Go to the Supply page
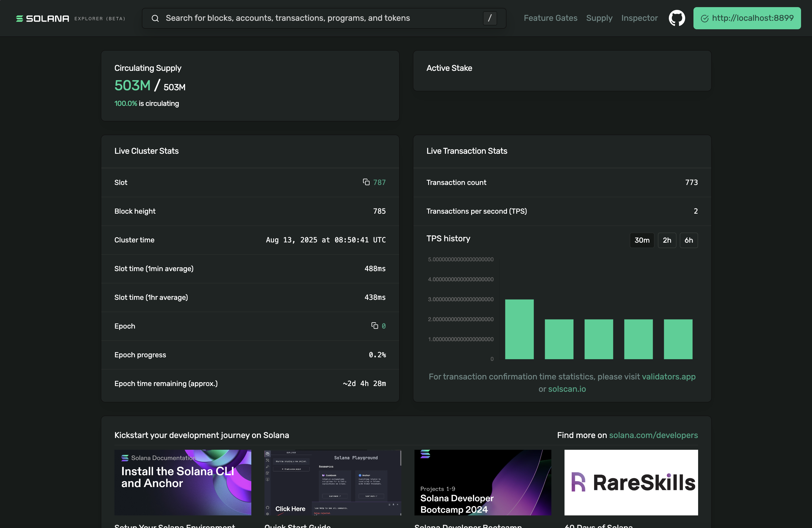 pos(599,18)
